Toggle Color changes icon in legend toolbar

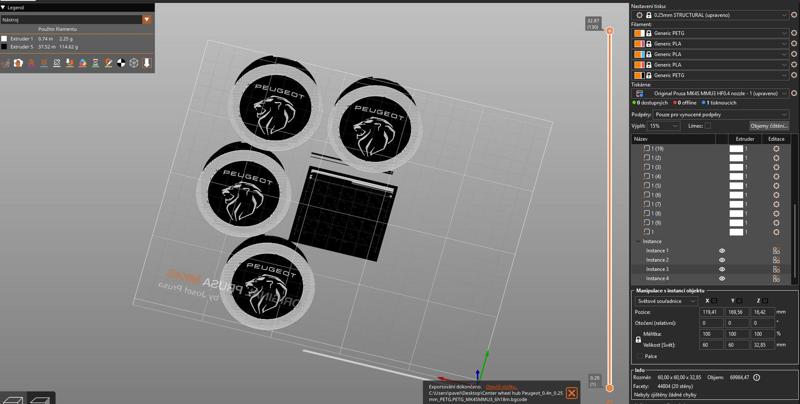[x=83, y=63]
